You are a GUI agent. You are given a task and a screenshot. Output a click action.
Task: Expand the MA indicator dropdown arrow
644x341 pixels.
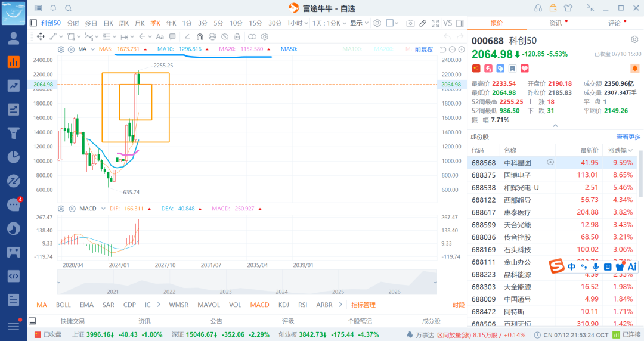pyautogui.click(x=93, y=49)
